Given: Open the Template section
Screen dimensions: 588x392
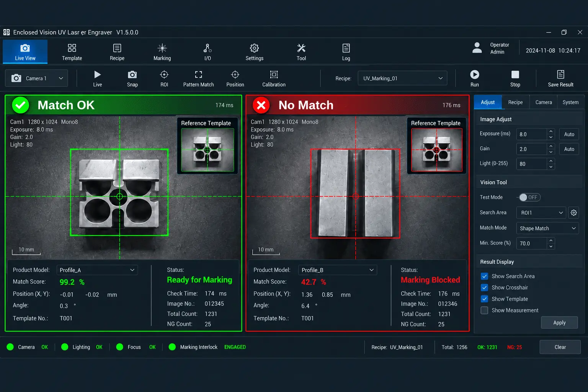Looking at the screenshot, I should pyautogui.click(x=72, y=52).
